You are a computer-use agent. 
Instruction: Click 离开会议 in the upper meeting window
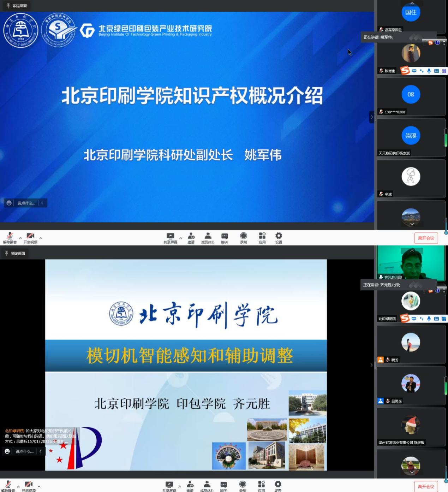point(426,238)
